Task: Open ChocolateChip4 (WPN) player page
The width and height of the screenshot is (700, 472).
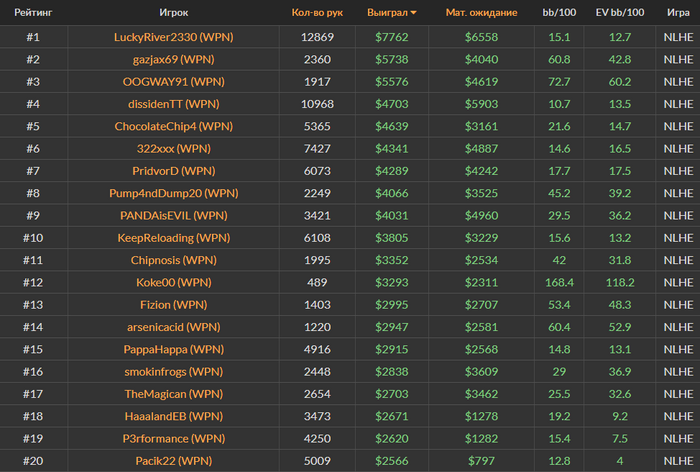Action: coord(174,126)
